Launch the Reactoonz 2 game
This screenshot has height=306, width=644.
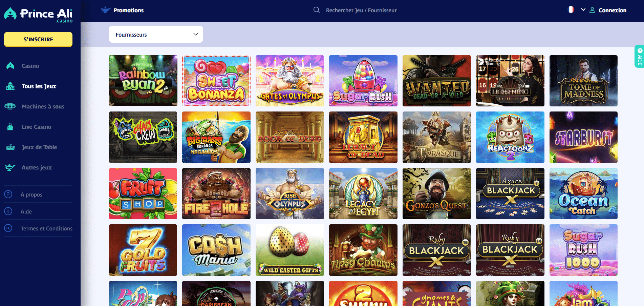pos(510,137)
